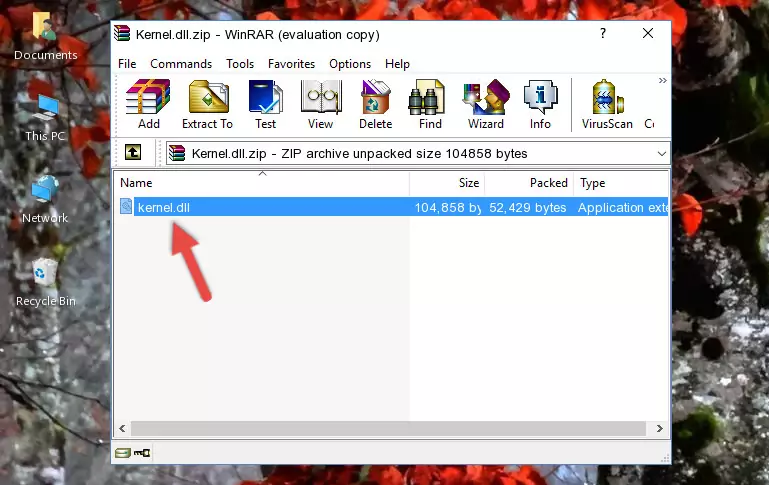Click the Application extension type cell

tap(623, 207)
